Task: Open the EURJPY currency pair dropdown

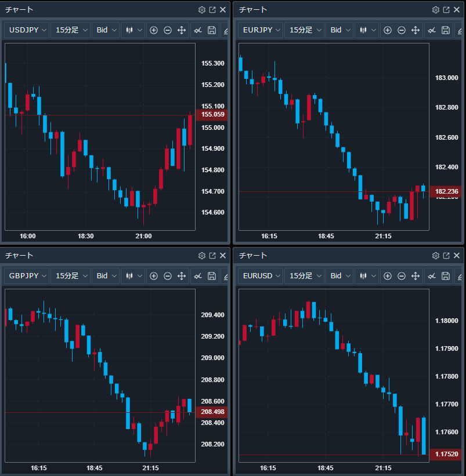Action: [x=261, y=30]
